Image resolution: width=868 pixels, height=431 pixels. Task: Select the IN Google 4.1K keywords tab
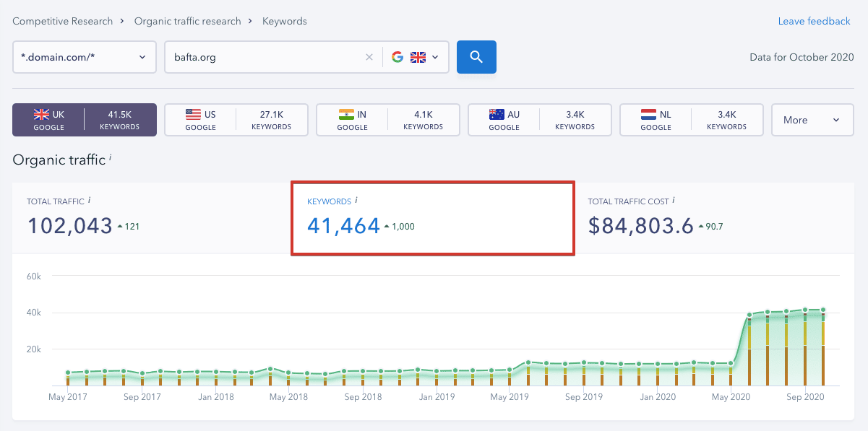coord(388,120)
